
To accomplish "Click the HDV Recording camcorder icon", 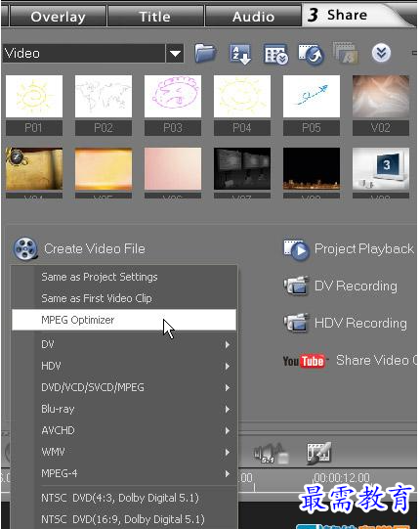I will (296, 323).
